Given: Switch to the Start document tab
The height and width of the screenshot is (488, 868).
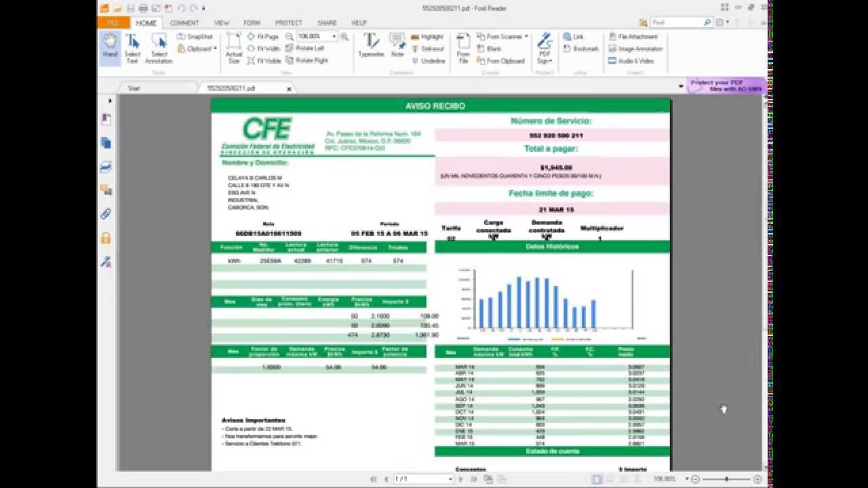Looking at the screenshot, I should (134, 88).
